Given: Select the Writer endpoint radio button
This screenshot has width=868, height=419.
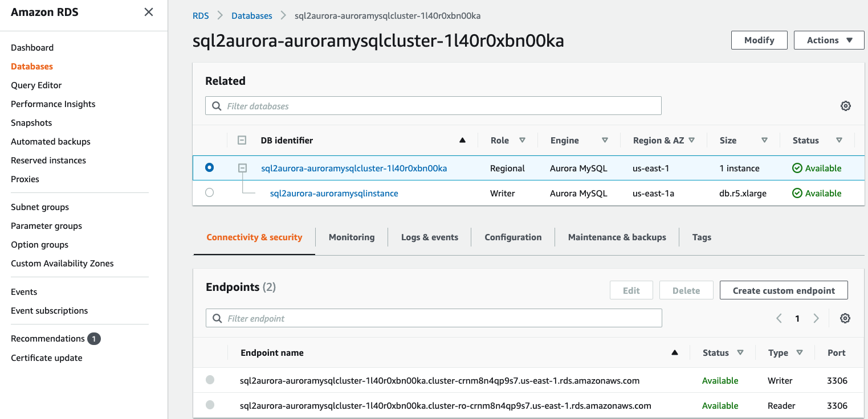Looking at the screenshot, I should click(210, 380).
